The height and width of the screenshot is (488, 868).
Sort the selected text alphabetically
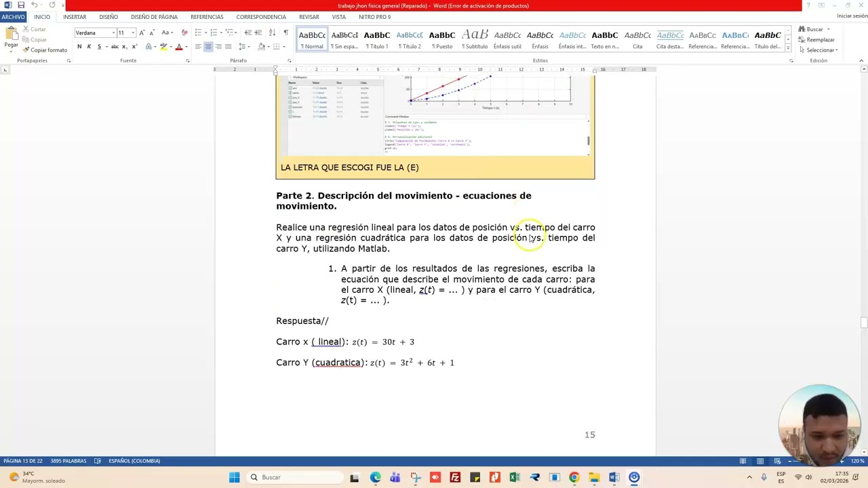click(x=272, y=33)
